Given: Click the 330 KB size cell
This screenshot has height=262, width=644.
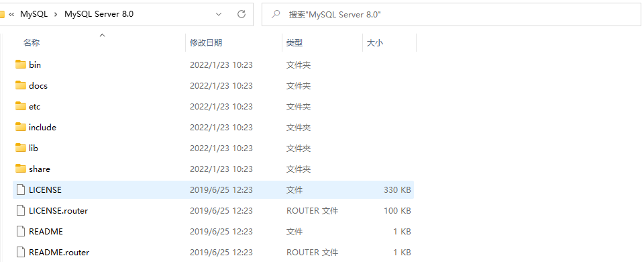Looking at the screenshot, I should tap(397, 190).
